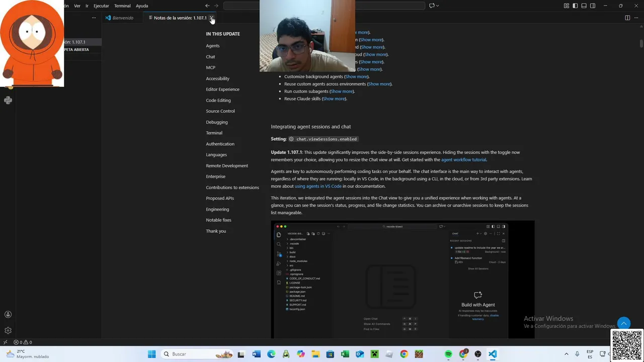
Task: Click the Windows Buscar search field
Action: pyautogui.click(x=198, y=354)
